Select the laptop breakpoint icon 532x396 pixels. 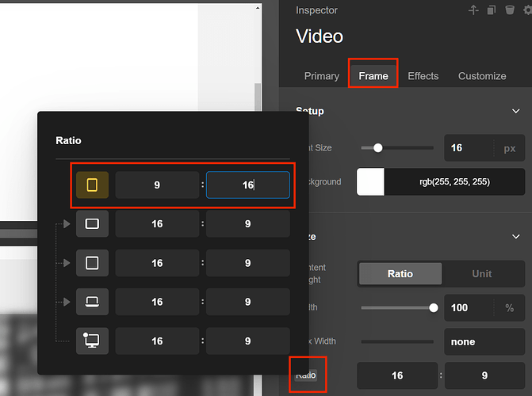coord(92,301)
